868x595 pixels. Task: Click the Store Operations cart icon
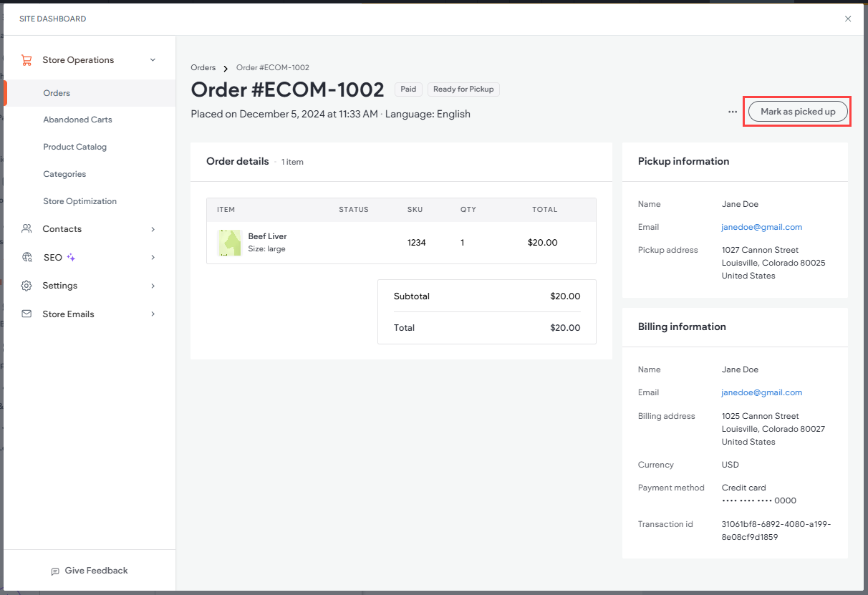27,59
